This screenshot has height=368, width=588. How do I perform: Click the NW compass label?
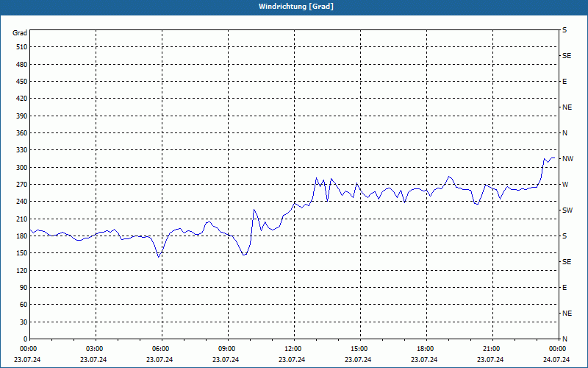(x=567, y=159)
